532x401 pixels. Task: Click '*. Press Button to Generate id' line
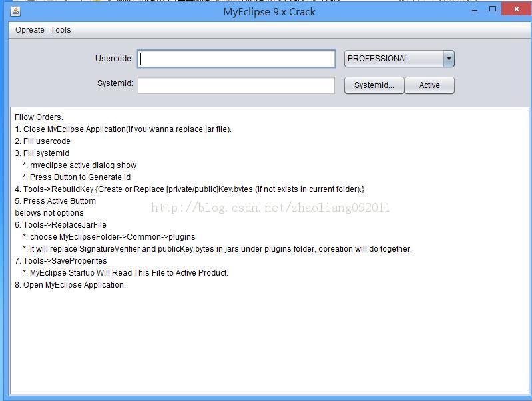tap(77, 177)
